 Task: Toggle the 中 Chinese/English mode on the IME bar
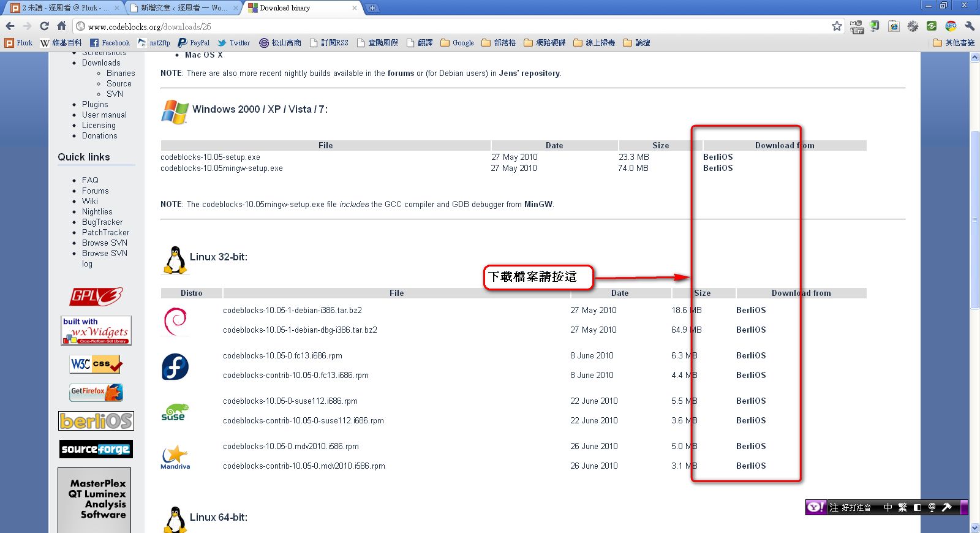tap(888, 507)
